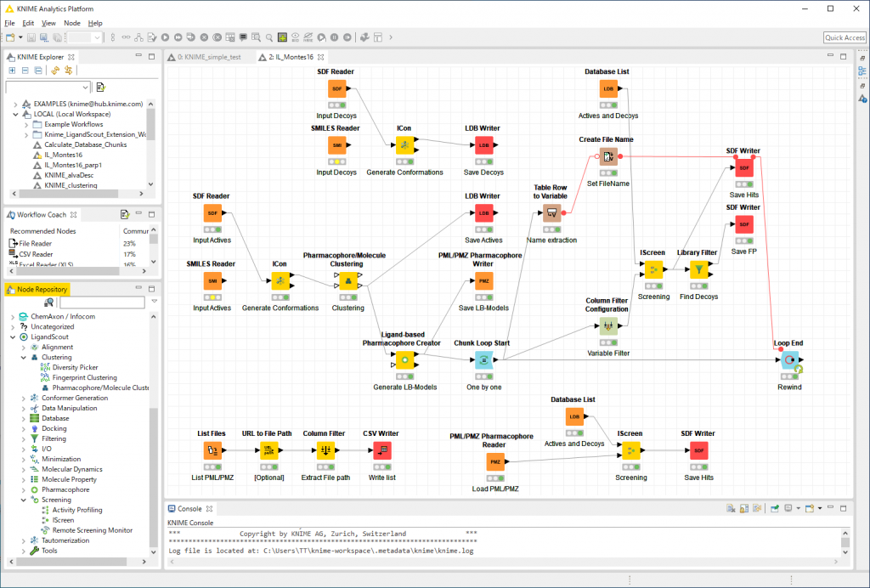Click CSV Reader in Workflow Coach

pyautogui.click(x=36, y=254)
